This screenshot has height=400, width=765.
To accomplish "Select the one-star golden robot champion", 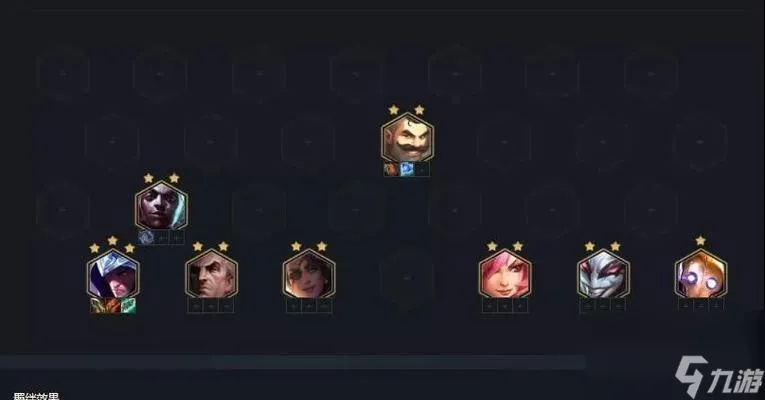I will pos(701,273).
